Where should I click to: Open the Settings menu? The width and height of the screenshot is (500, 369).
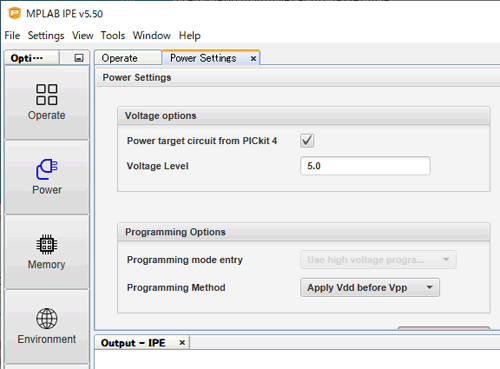(46, 35)
